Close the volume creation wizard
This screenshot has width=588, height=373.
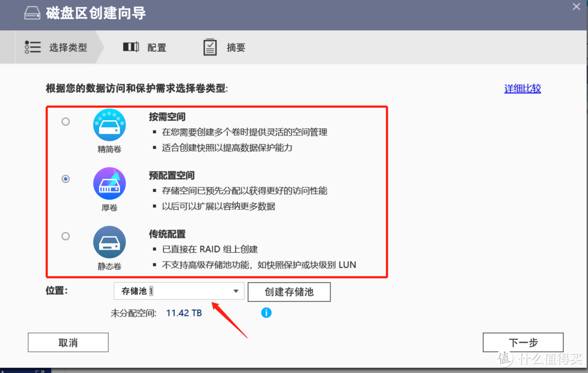point(576,7)
